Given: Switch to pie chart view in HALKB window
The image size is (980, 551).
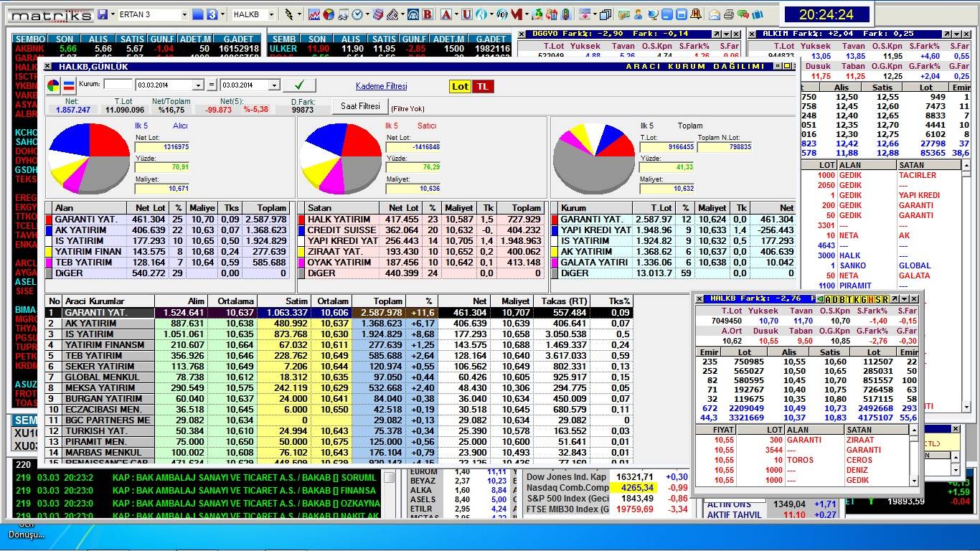Looking at the screenshot, I should [x=54, y=86].
